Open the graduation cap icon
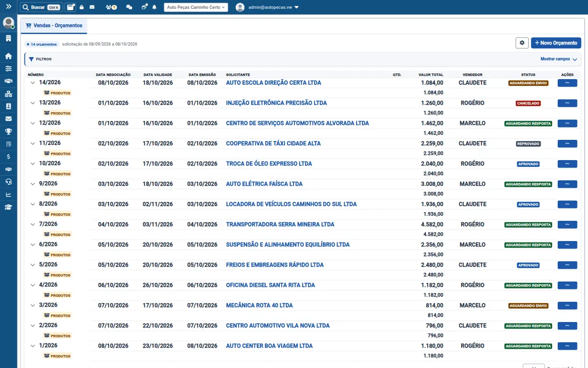This screenshot has height=368, width=588. click(8, 207)
